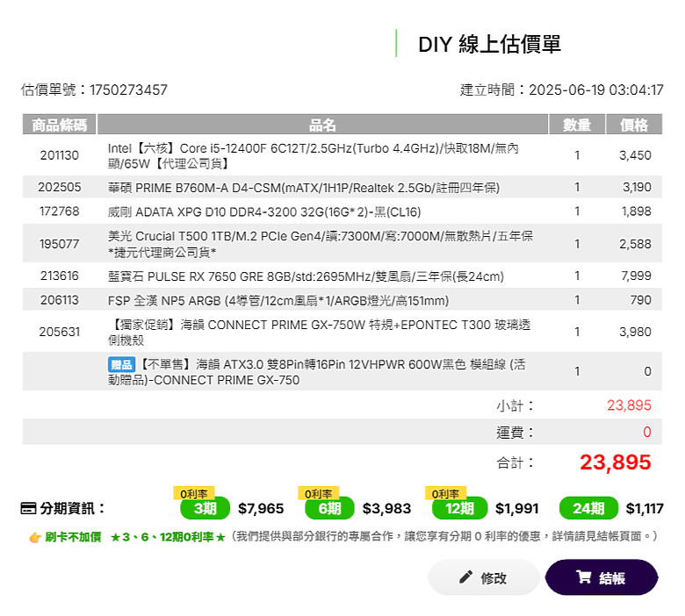685x616 pixels.
Task: Click the 建立時間 2025-06-19 03:04:17 text
Action: 561,90
